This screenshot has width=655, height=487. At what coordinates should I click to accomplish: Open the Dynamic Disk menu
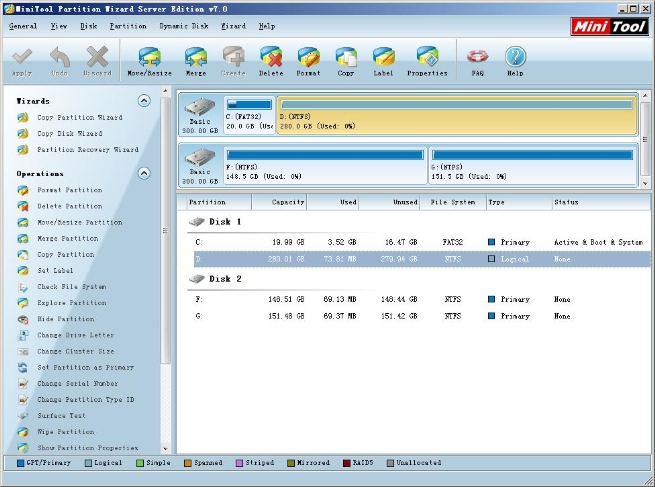click(184, 26)
